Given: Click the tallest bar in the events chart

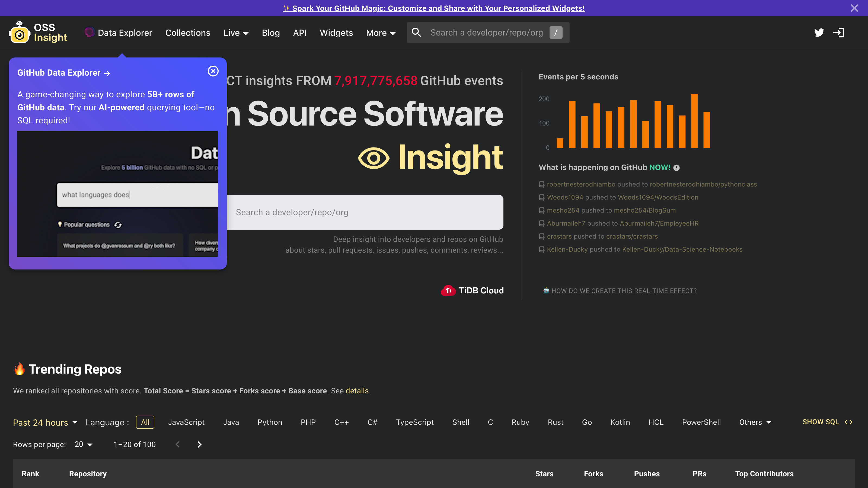Looking at the screenshot, I should [694, 121].
